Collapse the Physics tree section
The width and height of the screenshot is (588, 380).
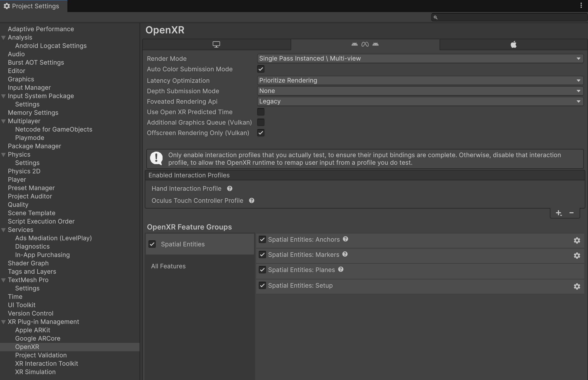[4, 155]
